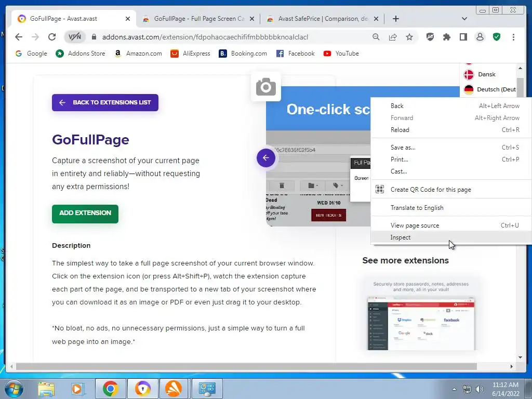Select Inspect in context menu
Screen dimensions: 532x399
coord(451,237)
